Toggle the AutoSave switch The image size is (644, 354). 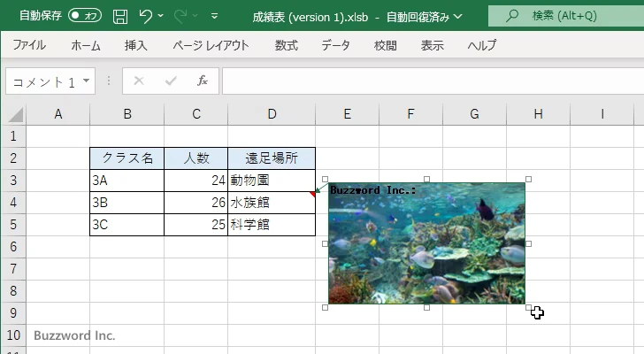85,16
